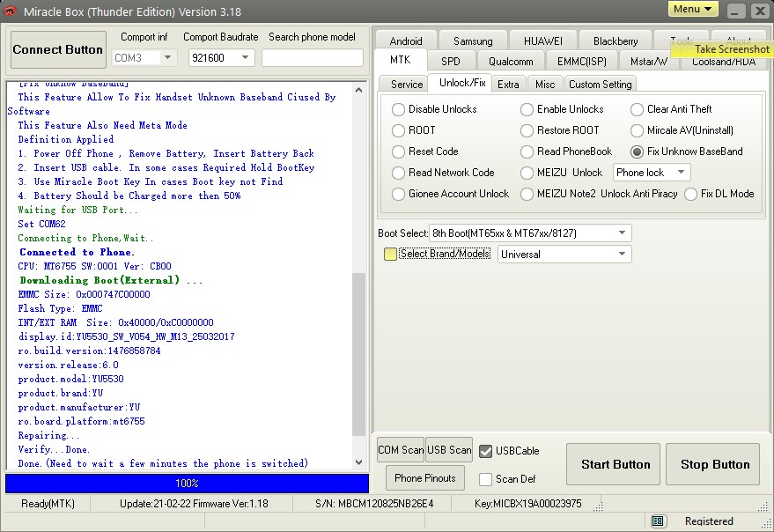Run a COM Scan
Viewport: 774px width, 532px height.
coord(401,450)
